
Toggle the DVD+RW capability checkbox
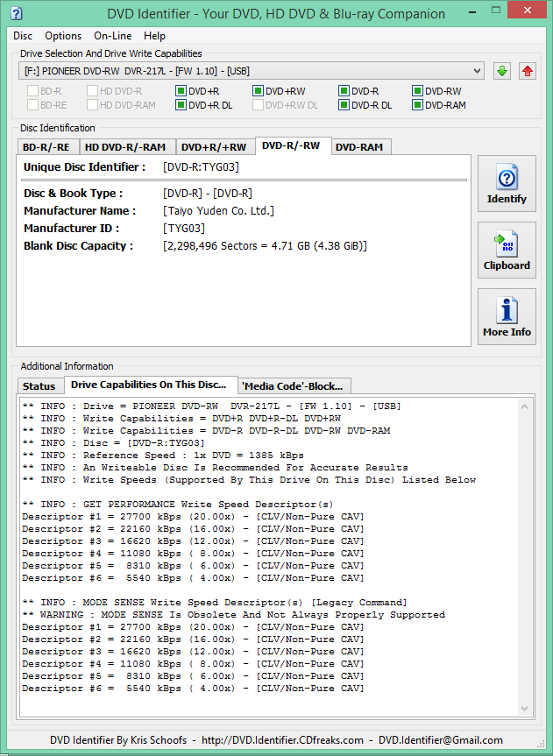[258, 90]
